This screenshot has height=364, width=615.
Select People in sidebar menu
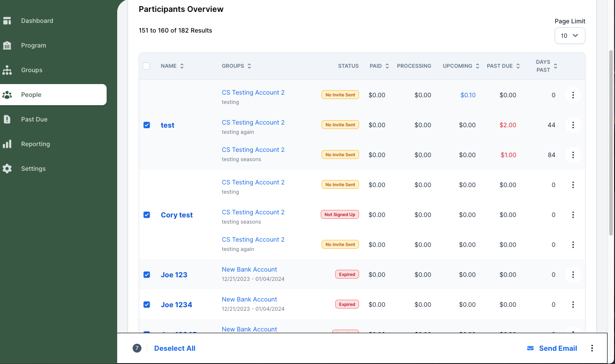pos(53,95)
